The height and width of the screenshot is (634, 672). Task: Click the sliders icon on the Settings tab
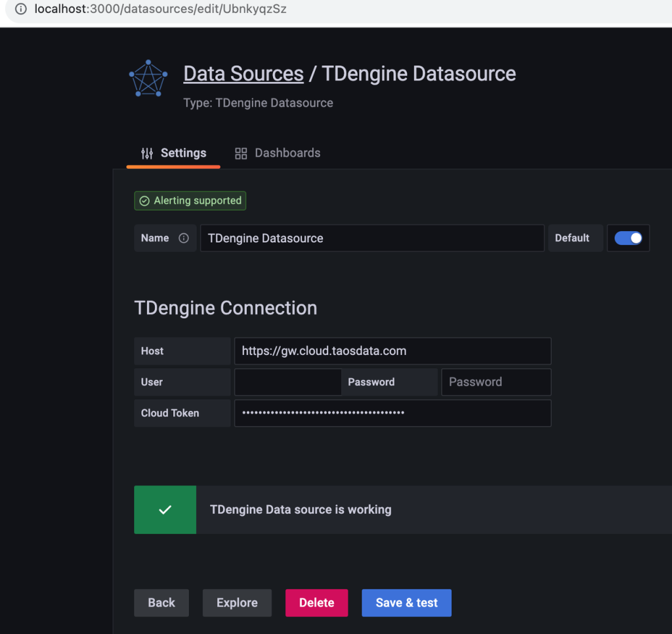pyautogui.click(x=146, y=153)
